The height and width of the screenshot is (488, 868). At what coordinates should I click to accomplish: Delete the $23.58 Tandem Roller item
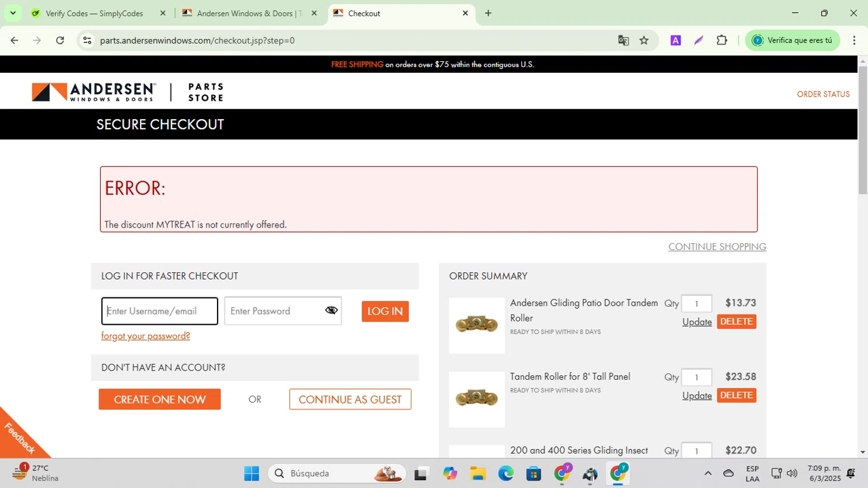pos(736,395)
